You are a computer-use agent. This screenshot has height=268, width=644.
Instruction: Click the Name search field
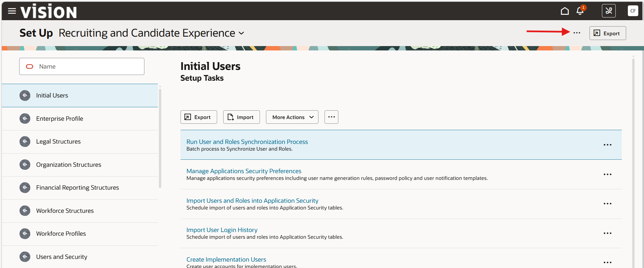(82, 67)
